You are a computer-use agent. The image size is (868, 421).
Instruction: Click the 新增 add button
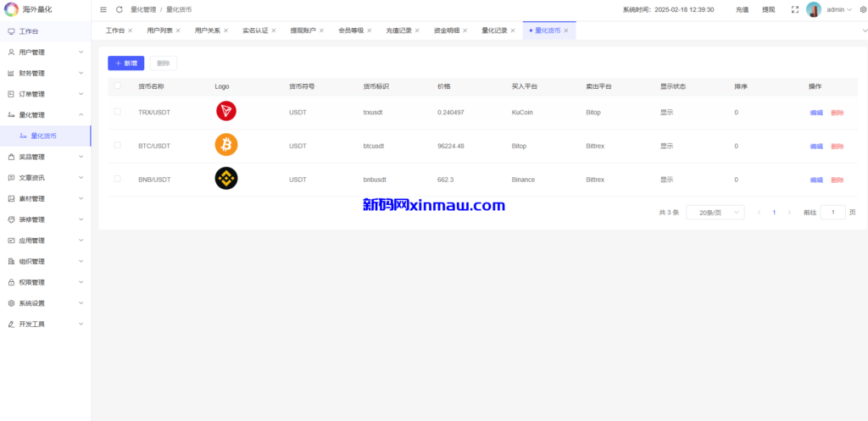tap(126, 63)
